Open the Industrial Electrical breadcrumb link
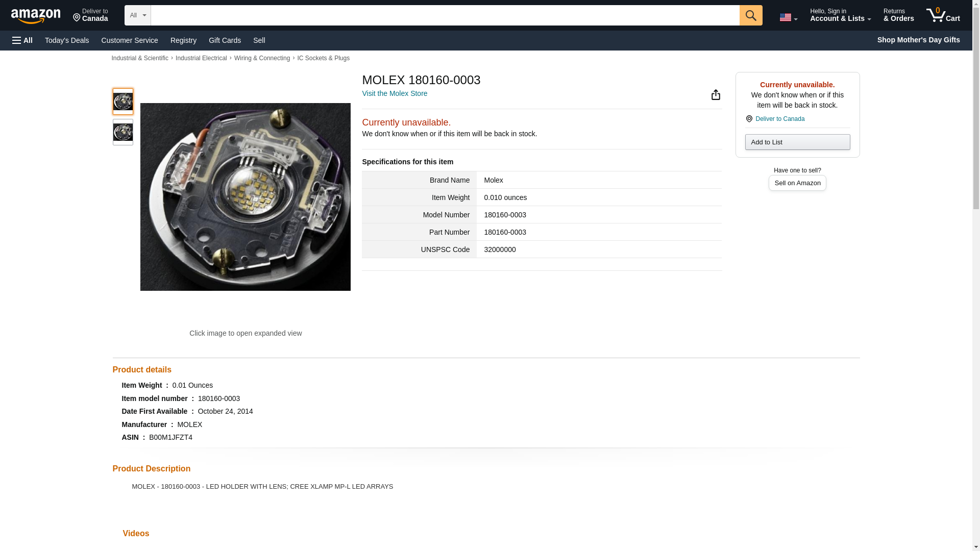Screen dimensions: 980x551 click(201, 58)
